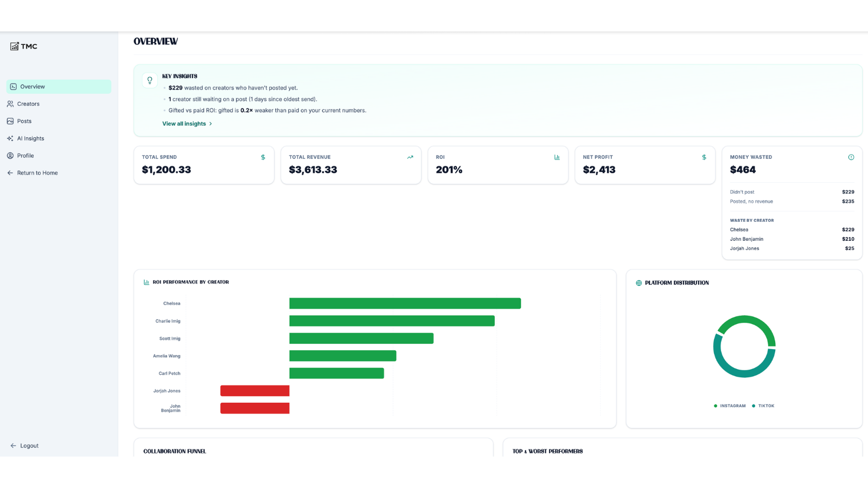Click the info icon on Money Wasted card
Image resolution: width=868 pixels, height=488 pixels.
851,157
